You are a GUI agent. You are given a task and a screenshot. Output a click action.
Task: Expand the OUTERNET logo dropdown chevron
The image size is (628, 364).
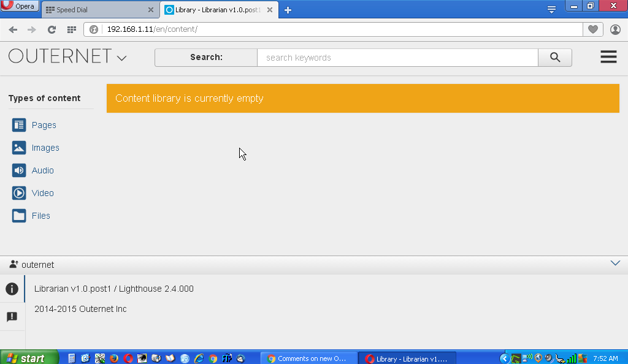point(121,58)
